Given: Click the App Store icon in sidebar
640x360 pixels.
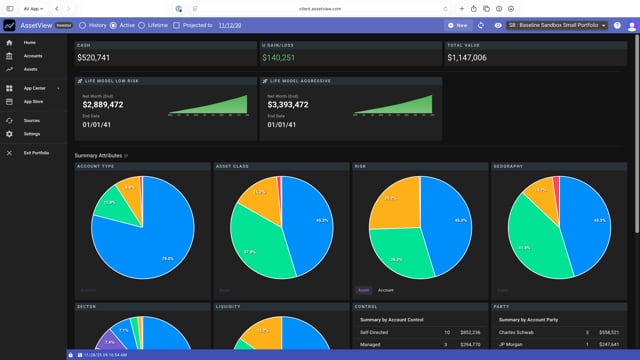Looking at the screenshot, I should [x=9, y=102].
